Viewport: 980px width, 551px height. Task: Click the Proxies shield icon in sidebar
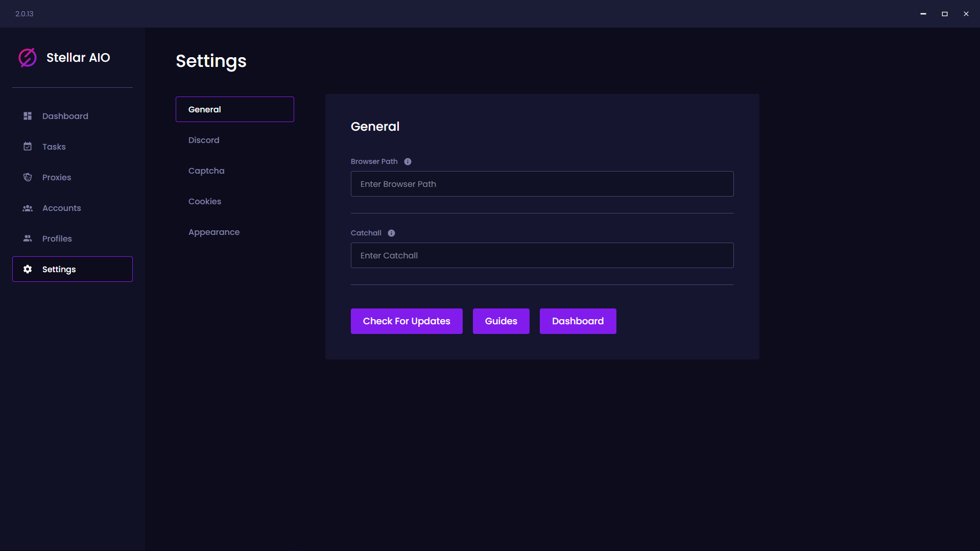coord(28,177)
